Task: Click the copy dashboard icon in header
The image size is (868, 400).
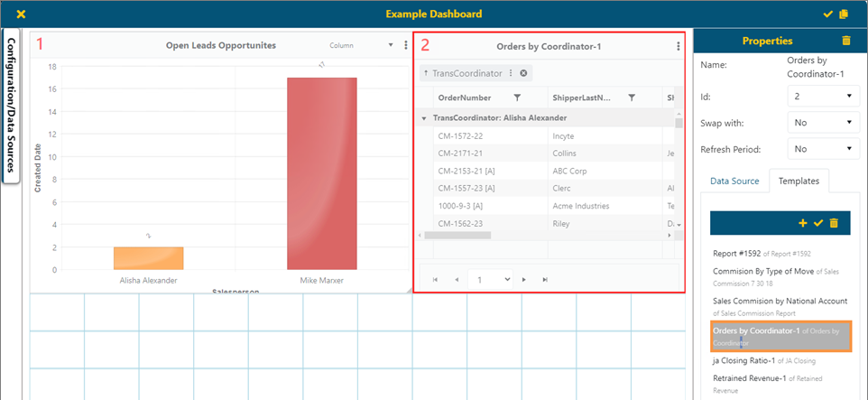Action: pos(844,14)
